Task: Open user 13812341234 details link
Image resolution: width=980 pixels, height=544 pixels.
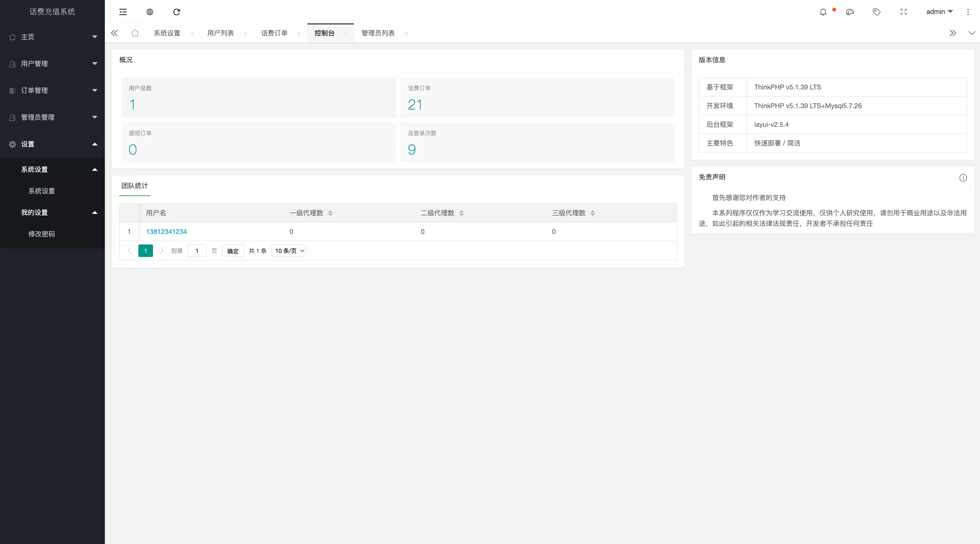Action: tap(167, 232)
